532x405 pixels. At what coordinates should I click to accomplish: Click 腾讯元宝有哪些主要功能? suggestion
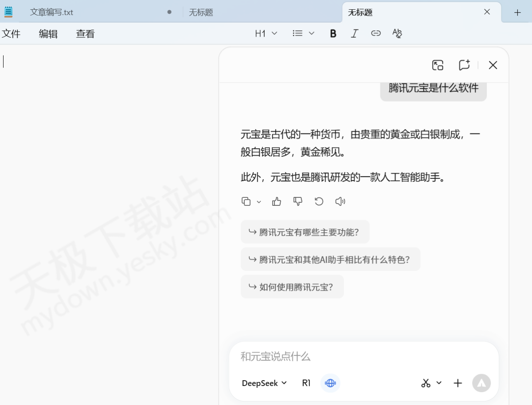(x=305, y=232)
